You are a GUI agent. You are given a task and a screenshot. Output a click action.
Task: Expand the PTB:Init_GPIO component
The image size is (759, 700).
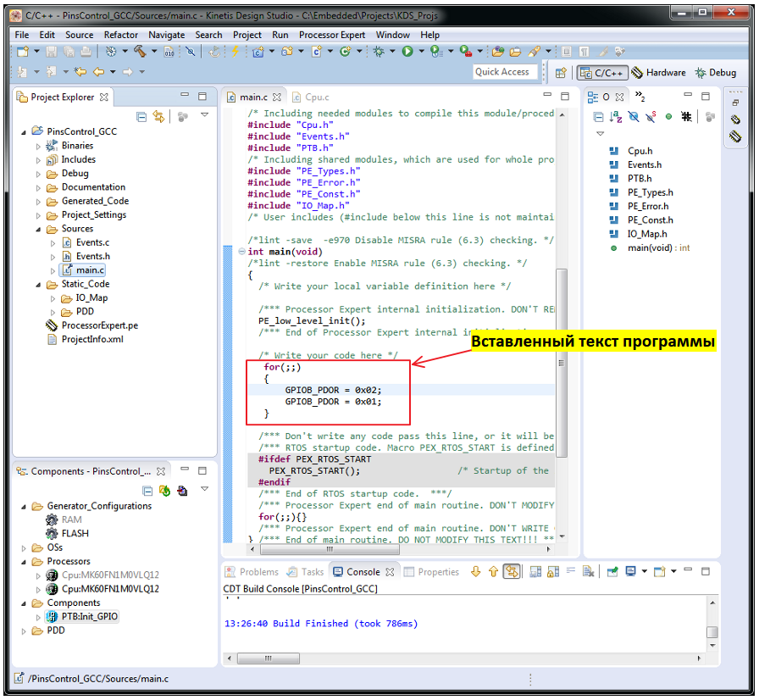pyautogui.click(x=38, y=618)
